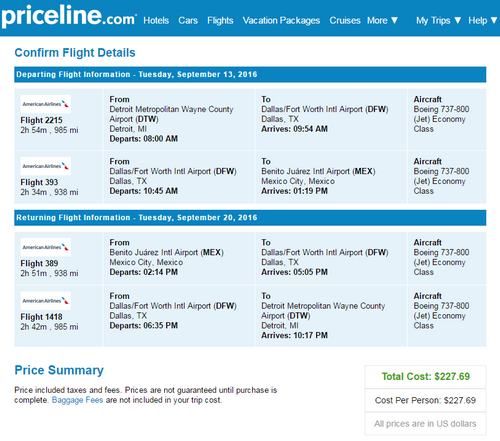Image resolution: width=500 pixels, height=441 pixels.
Task: Open the Baggage Fees link
Action: [77, 400]
